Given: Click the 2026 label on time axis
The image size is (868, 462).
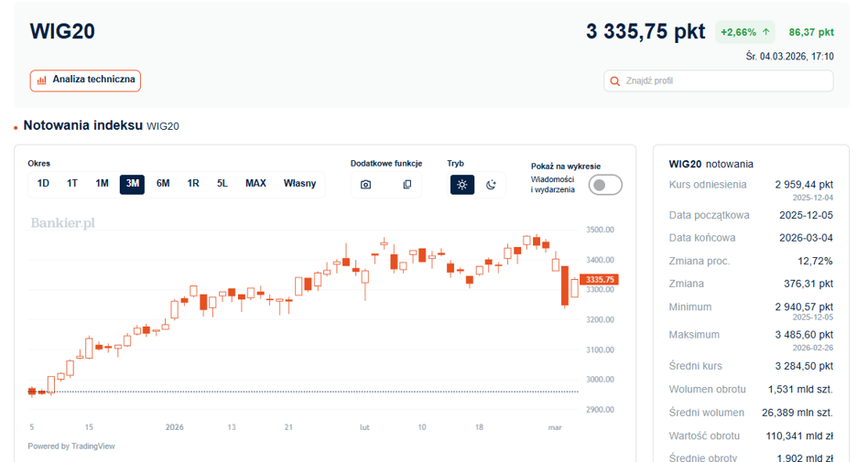Looking at the screenshot, I should 174,427.
